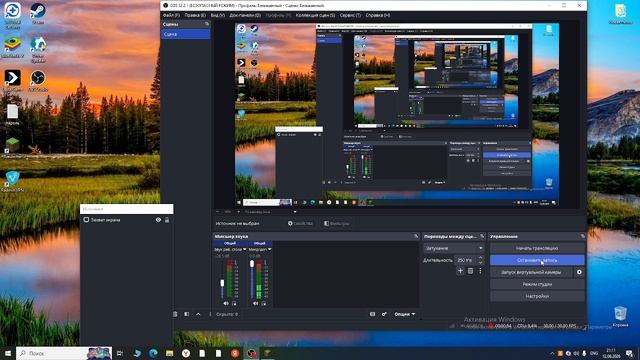Image resolution: width=640 pixels, height=360 pixels.
Task: Mute the Звук раб. стола channel
Action: 226,303
